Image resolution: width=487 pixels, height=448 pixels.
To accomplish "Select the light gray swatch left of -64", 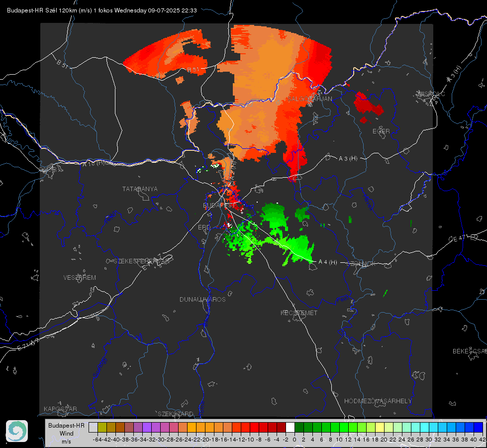I will (93, 427).
